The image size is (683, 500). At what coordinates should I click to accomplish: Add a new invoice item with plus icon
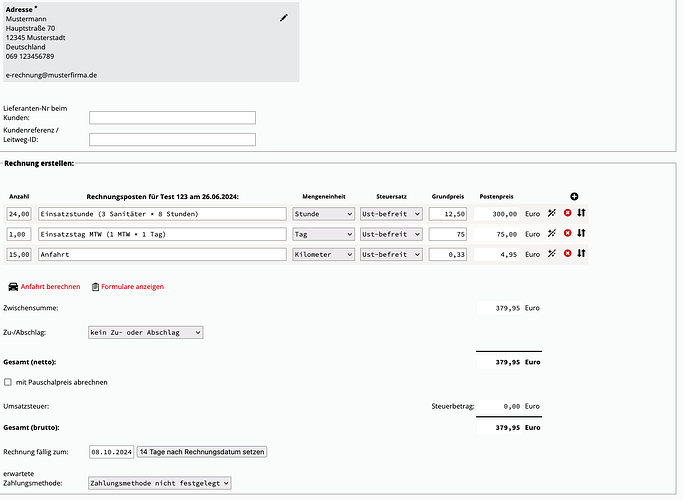coord(574,196)
